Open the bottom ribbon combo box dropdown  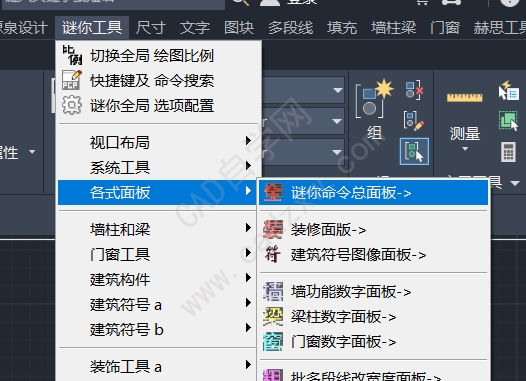(x=337, y=152)
